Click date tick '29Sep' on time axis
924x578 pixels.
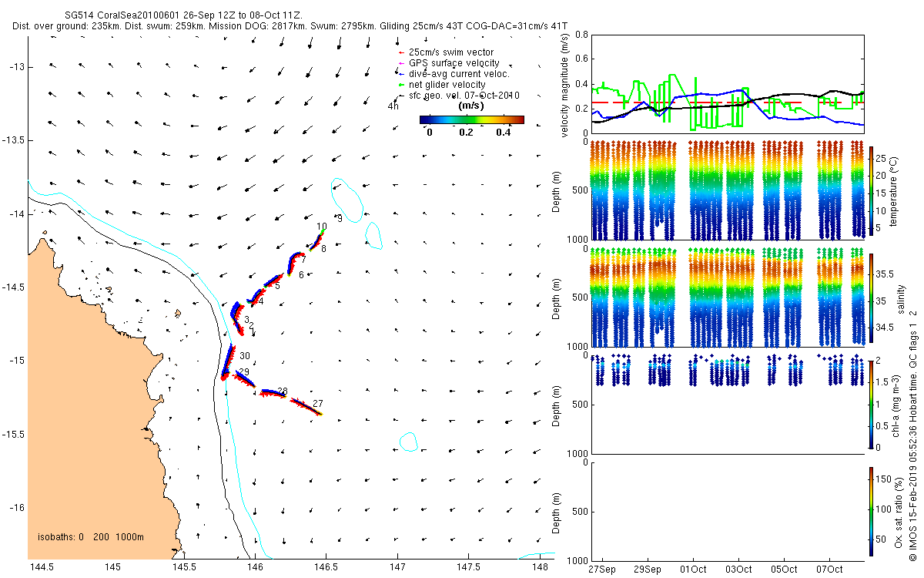tap(648, 570)
